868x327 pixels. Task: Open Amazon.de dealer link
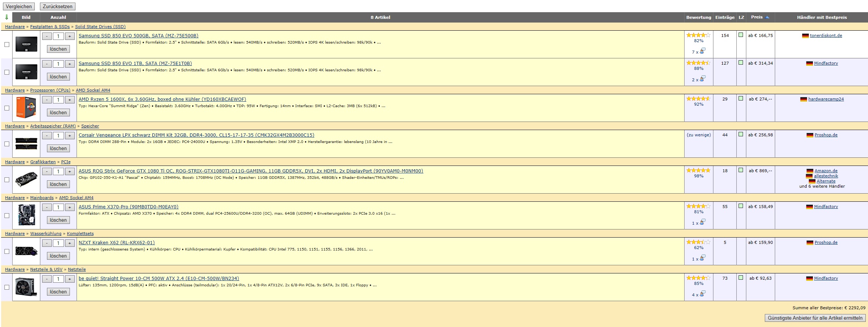826,171
